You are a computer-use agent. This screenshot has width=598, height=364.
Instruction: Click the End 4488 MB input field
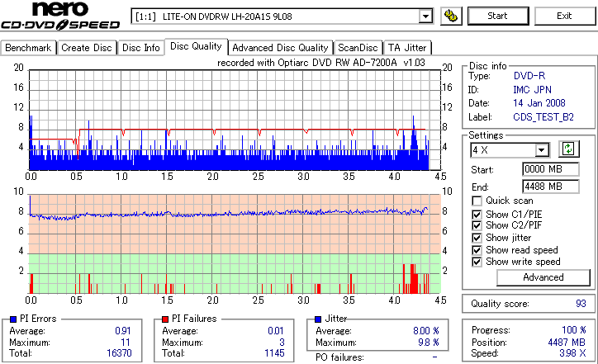[550, 187]
